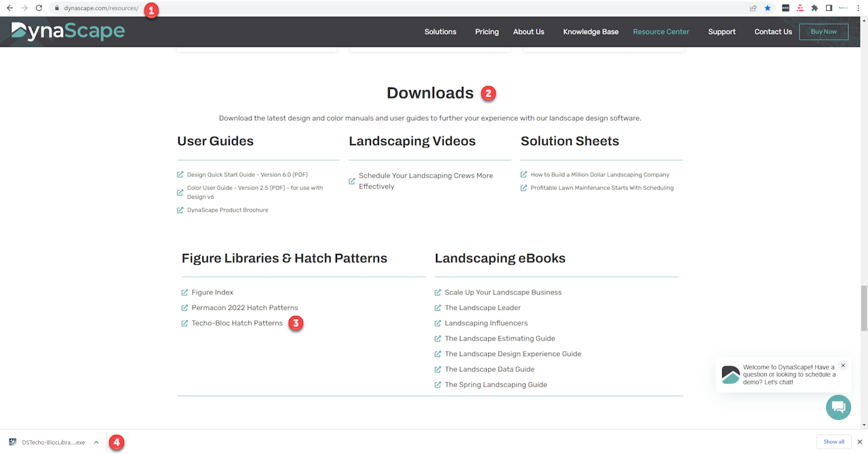Reload the page with the refresh icon

[39, 8]
